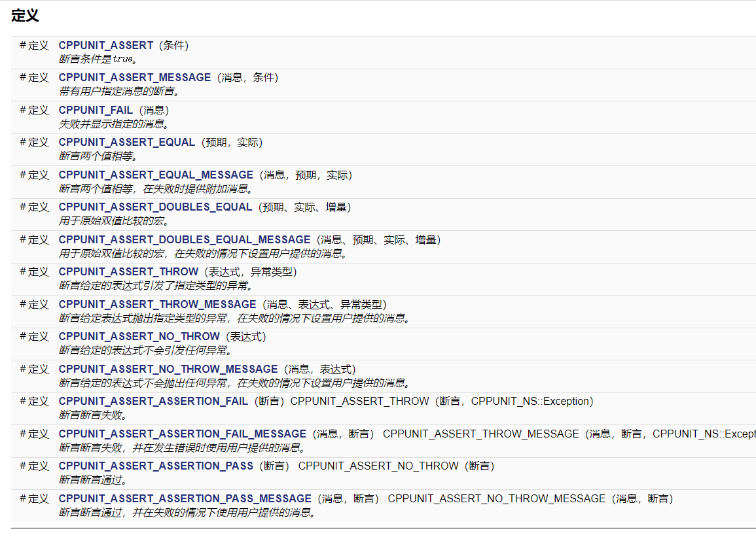Click the description "断言给定的表达式引发了指定类型的异常。"
This screenshot has width=756, height=533.
(x=156, y=286)
